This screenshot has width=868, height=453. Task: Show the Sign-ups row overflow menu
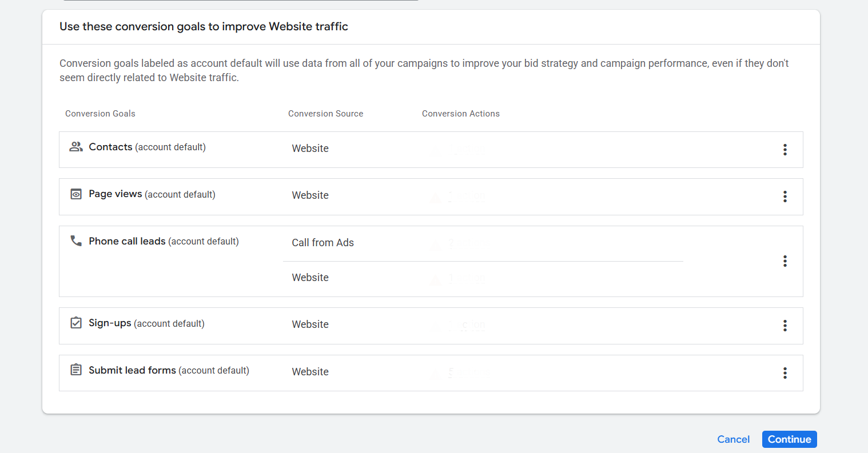coord(785,326)
